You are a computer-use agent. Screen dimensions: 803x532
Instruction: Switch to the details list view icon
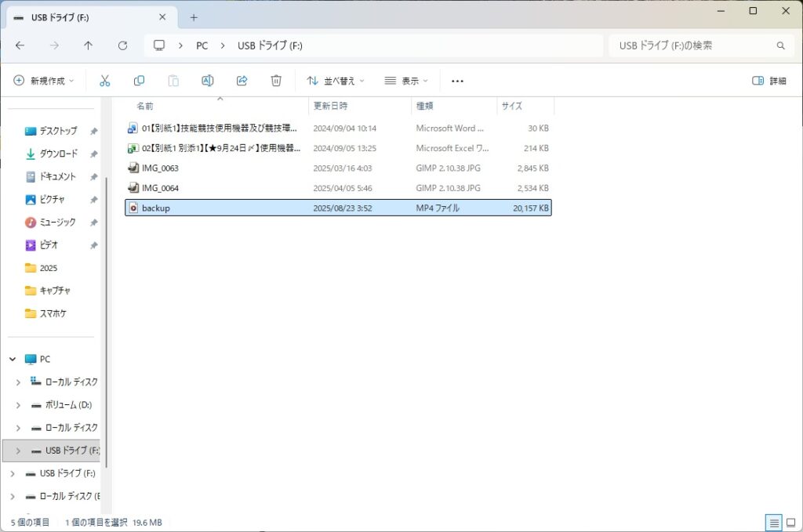(773, 522)
